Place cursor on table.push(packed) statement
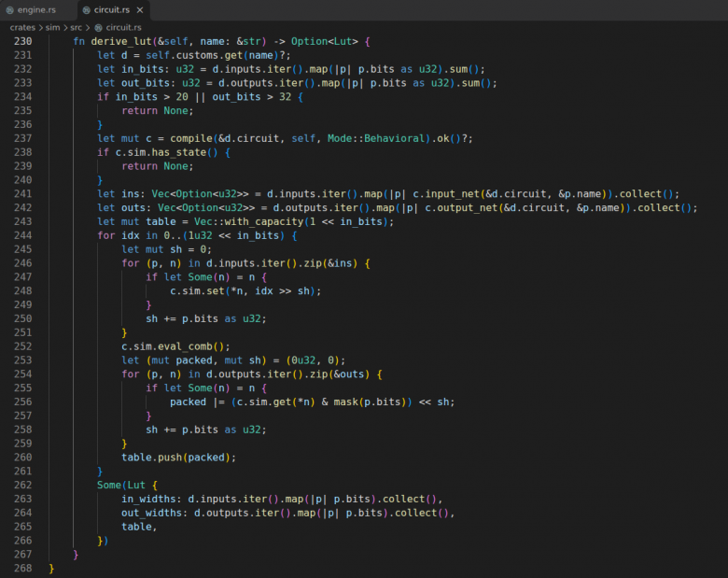This screenshot has width=728, height=578. click(179, 458)
